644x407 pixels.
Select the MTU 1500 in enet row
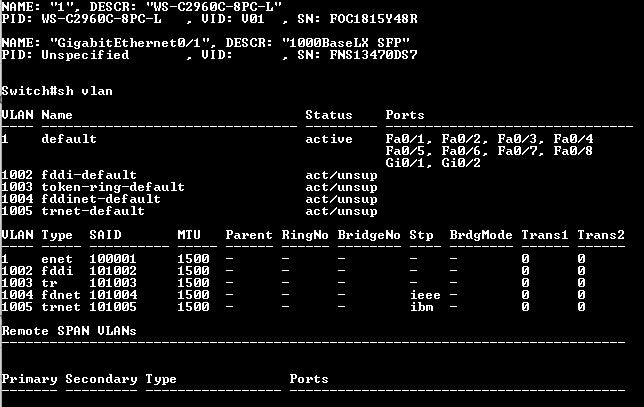click(193, 259)
